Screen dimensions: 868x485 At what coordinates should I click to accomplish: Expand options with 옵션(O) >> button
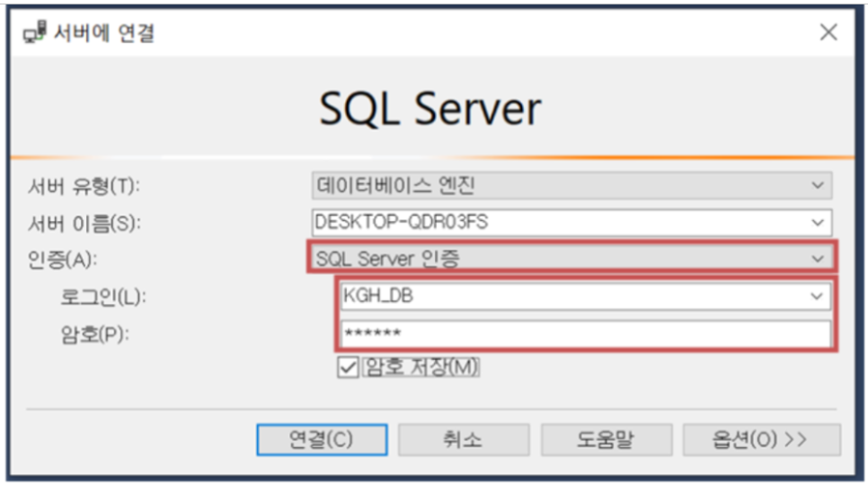pos(761,440)
